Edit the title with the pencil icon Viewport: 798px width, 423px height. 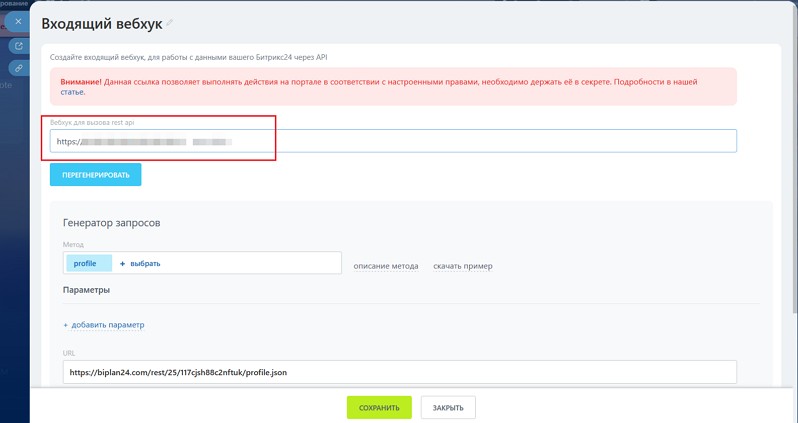click(x=169, y=23)
